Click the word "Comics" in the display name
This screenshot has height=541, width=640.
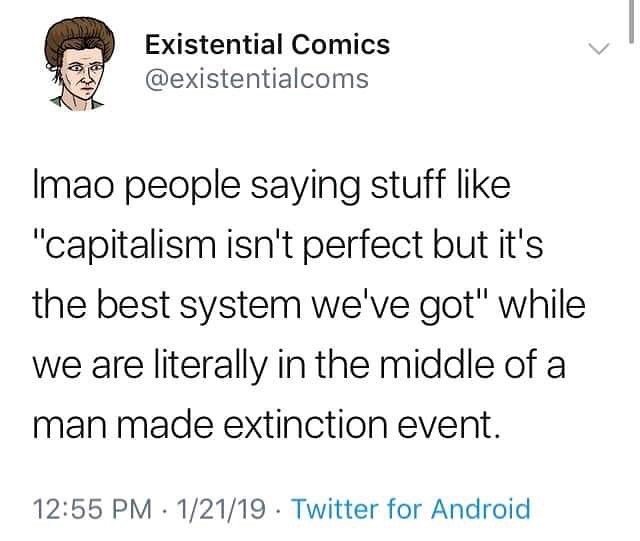pos(339,44)
